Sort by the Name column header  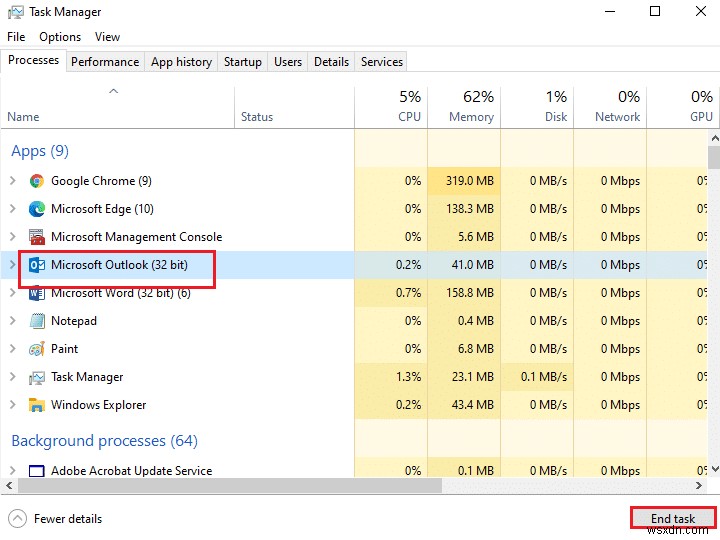click(117, 107)
